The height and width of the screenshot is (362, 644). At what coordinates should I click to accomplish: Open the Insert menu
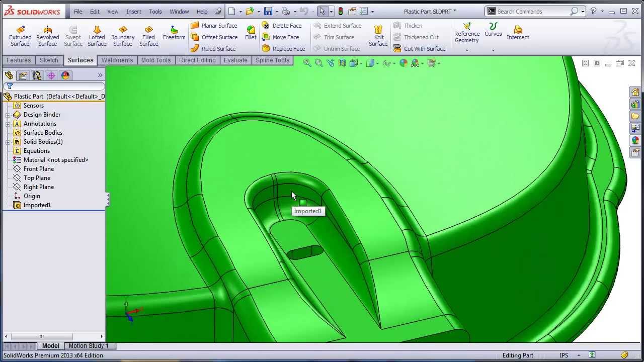134,12
